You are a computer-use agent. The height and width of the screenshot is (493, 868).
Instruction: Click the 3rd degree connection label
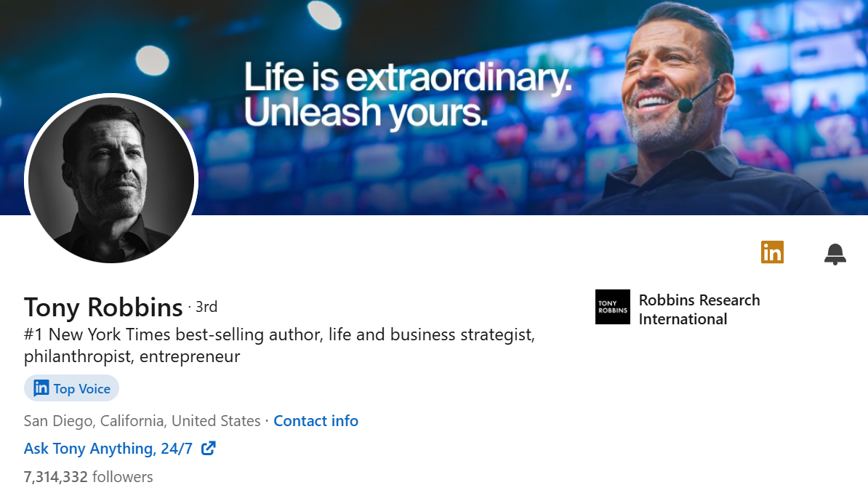(206, 307)
